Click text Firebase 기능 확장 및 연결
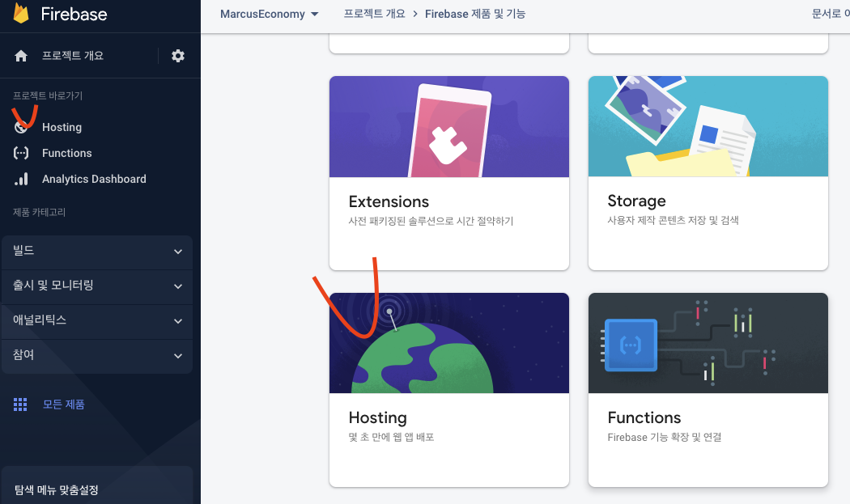Viewport: 850px width, 504px height. tap(665, 438)
